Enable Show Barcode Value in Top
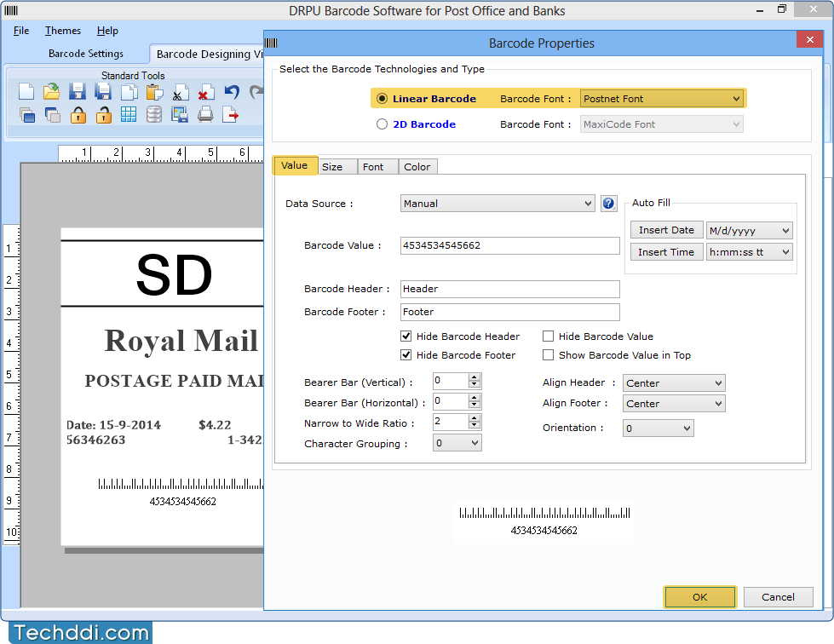The width and height of the screenshot is (834, 644). click(548, 354)
